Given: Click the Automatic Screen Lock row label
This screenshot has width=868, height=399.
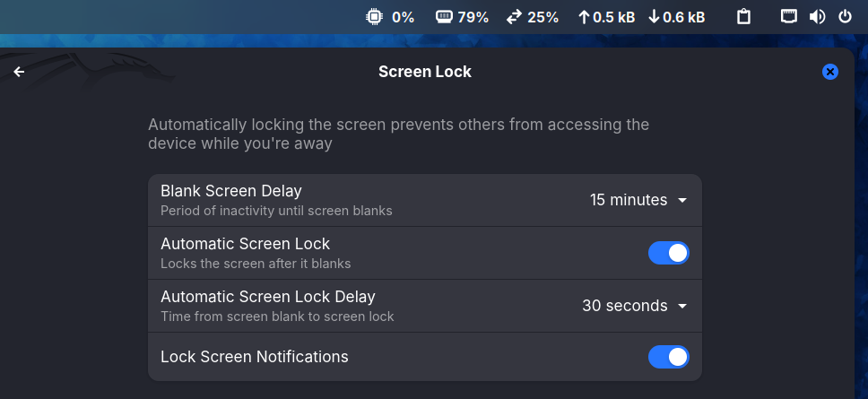Looking at the screenshot, I should [x=245, y=244].
